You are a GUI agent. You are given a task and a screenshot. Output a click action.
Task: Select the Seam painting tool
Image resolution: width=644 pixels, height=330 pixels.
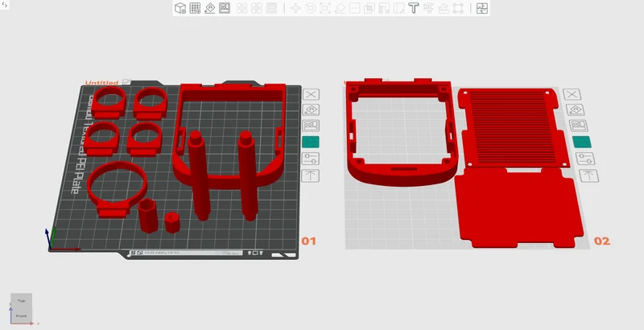click(x=398, y=8)
